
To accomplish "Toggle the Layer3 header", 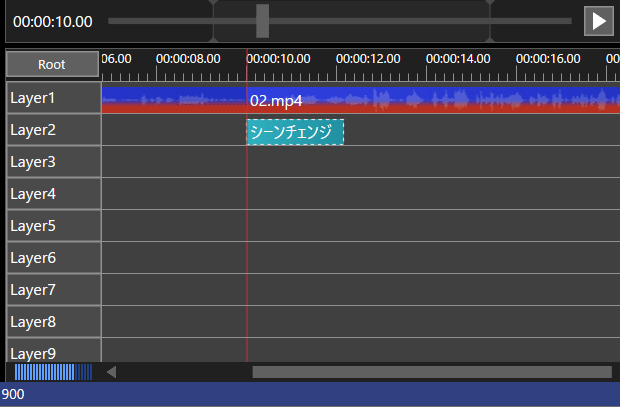I will point(52,162).
